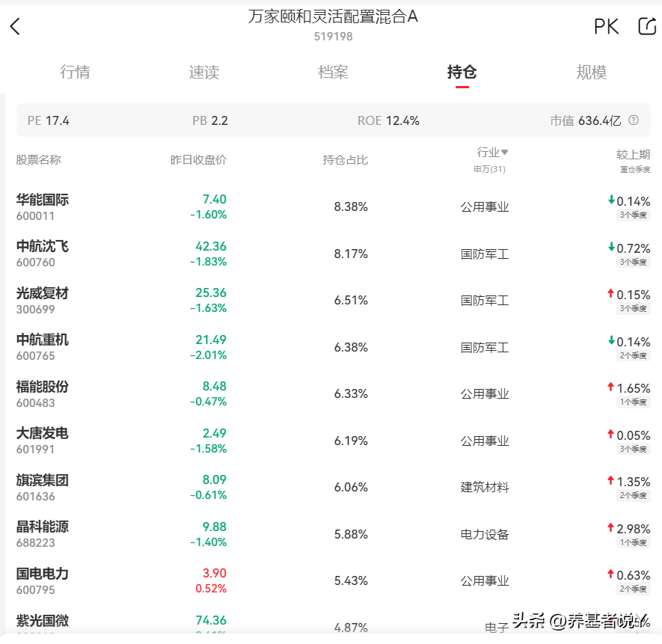Click the PE 17.4 metric
This screenshot has width=662, height=644.
48,120
